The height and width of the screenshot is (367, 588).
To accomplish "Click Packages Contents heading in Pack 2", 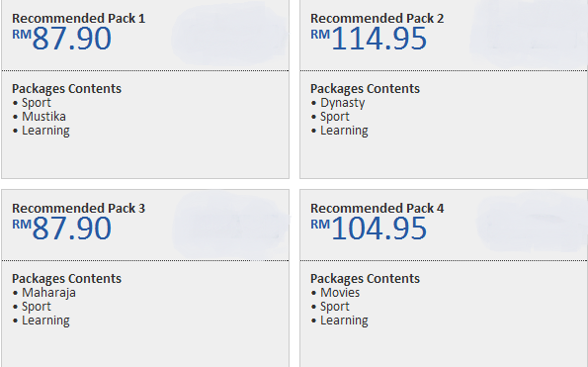I will (365, 89).
